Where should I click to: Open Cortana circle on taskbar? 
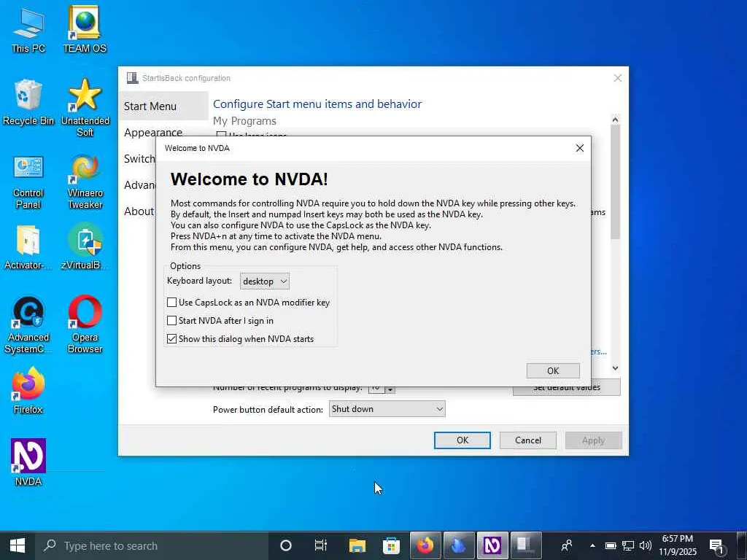point(286,545)
